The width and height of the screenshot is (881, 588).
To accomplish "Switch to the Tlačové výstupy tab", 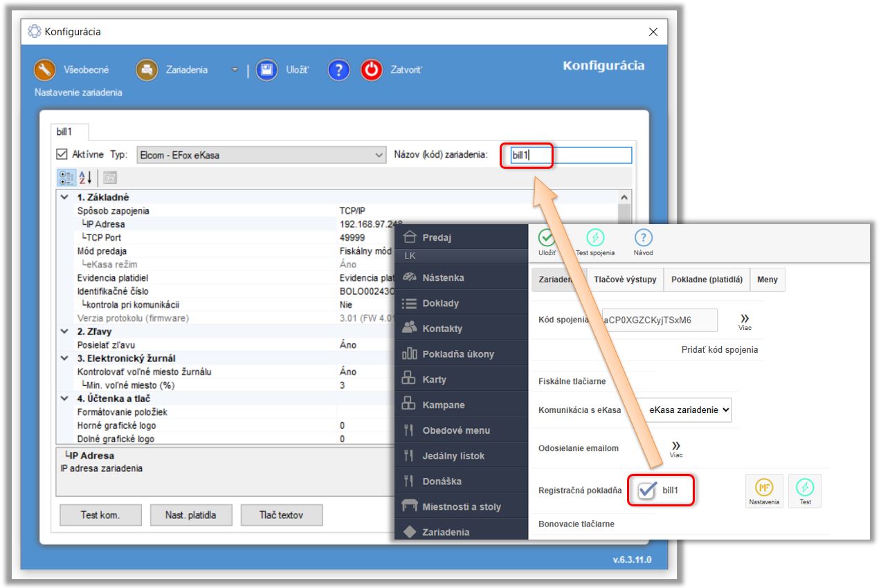I will pos(625,279).
